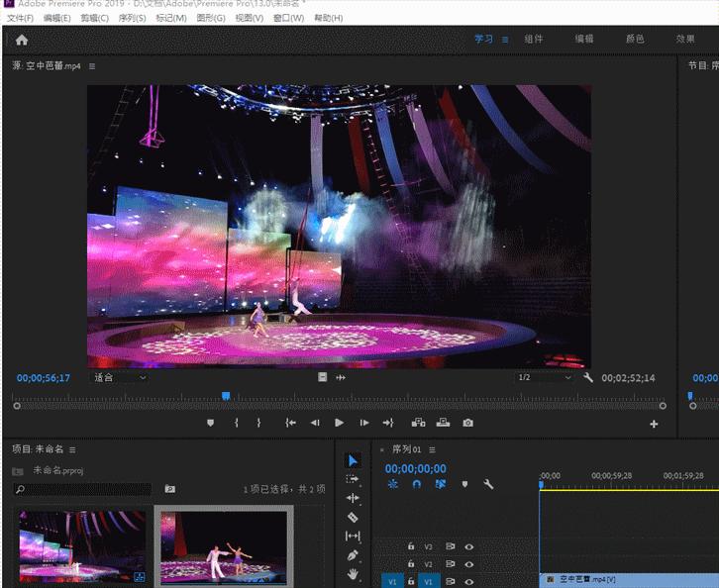Open the 文件(F) menu
The width and height of the screenshot is (719, 588).
[20, 18]
